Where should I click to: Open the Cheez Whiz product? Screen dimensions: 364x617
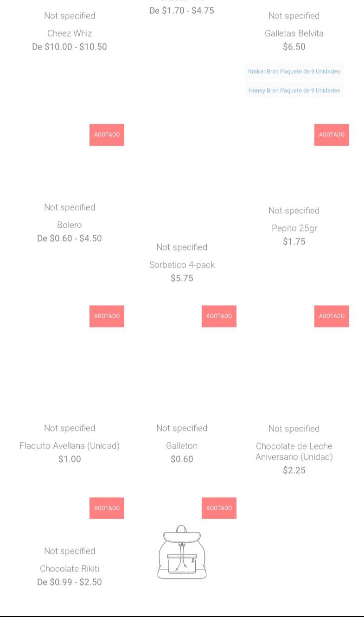coord(70,33)
